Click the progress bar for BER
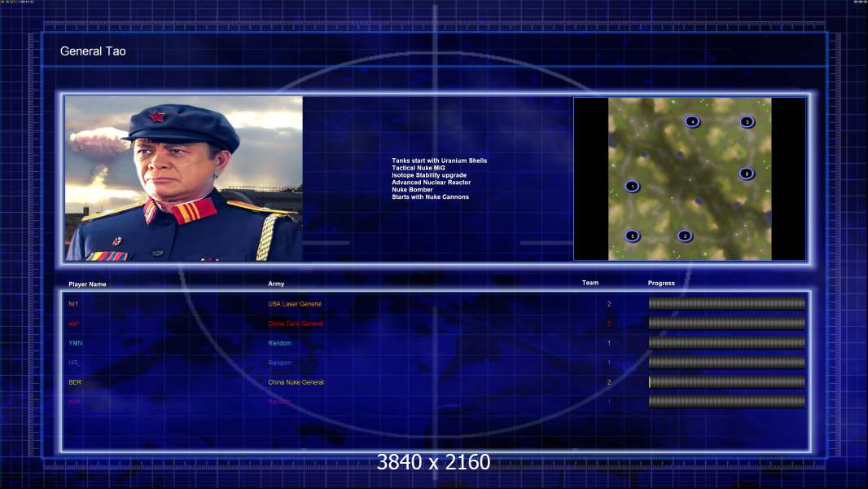This screenshot has height=489, width=868. [x=727, y=381]
